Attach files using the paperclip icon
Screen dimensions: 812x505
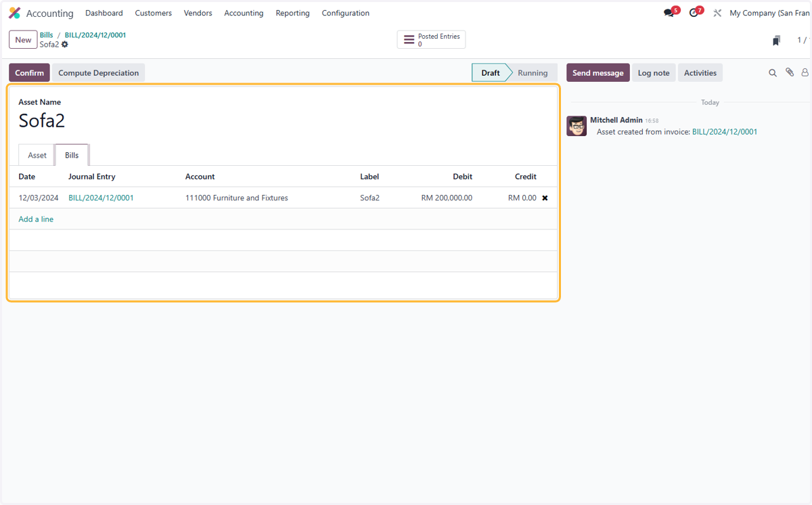790,72
